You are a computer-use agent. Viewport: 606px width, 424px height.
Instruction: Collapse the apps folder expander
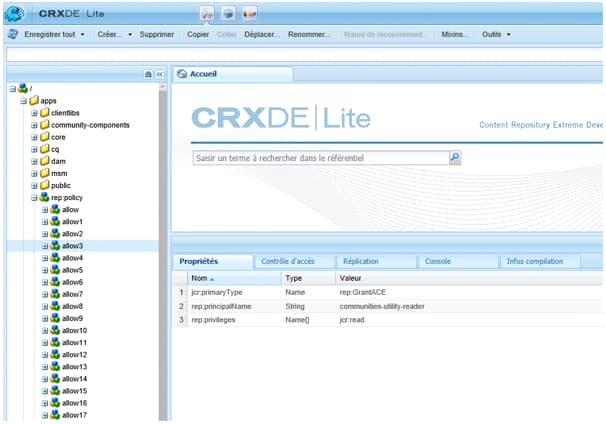tap(24, 101)
